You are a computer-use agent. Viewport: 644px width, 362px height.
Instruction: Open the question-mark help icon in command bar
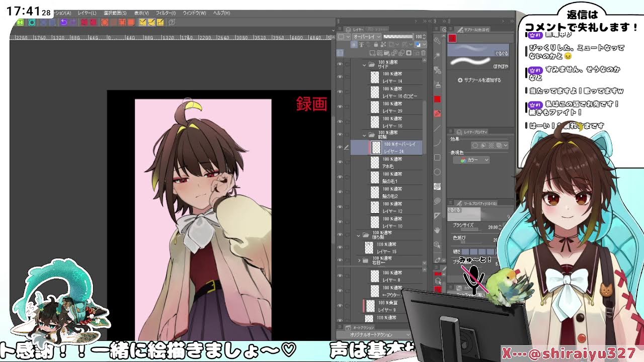point(172,22)
